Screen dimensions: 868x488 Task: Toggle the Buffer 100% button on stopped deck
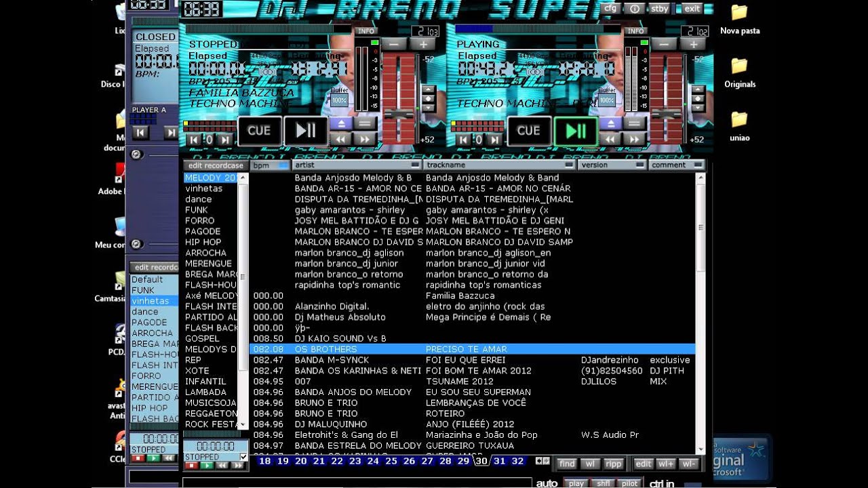339,99
